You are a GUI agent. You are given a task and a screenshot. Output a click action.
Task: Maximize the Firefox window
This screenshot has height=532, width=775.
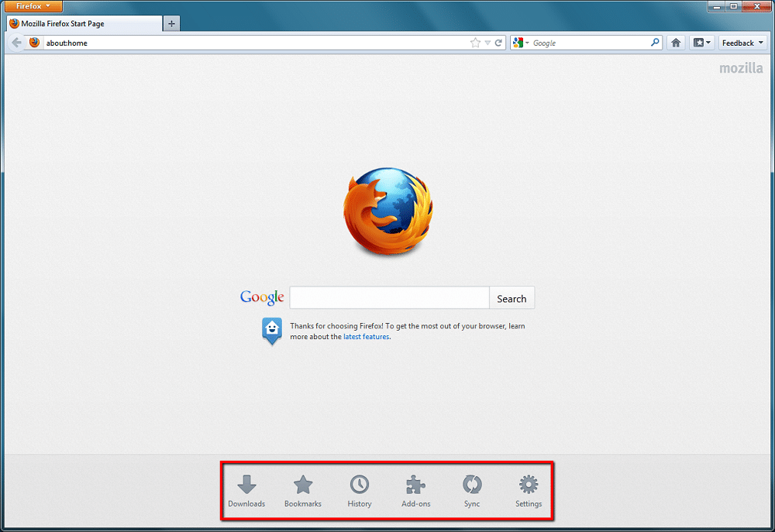[x=733, y=6]
